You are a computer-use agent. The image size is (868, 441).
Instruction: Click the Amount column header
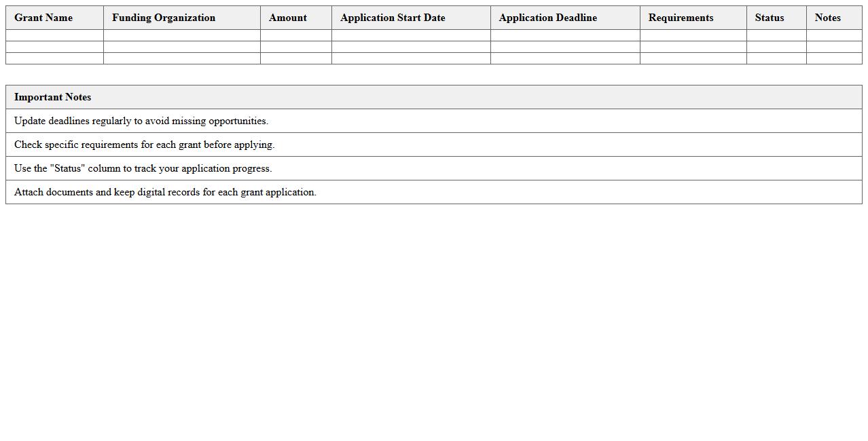(x=288, y=18)
